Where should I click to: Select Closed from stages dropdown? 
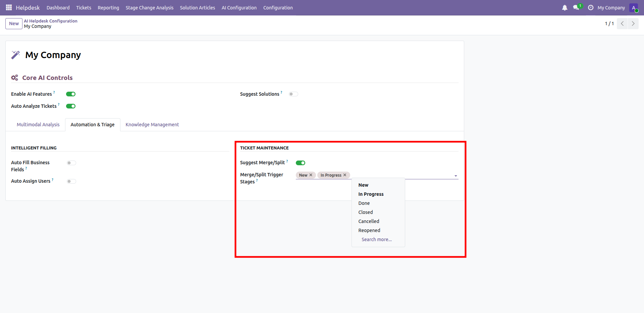click(x=378, y=212)
